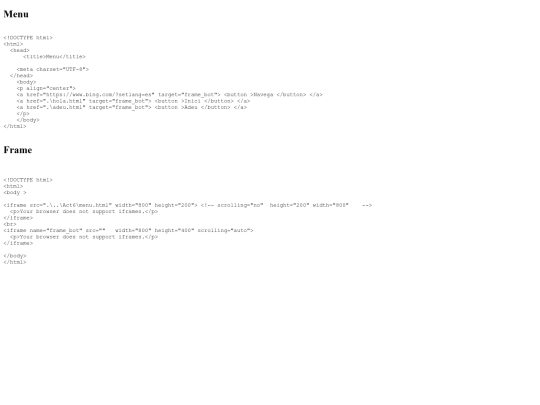The width and height of the screenshot is (540, 405).
Task: Click the "Frame" heading
Action: [x=18, y=150]
